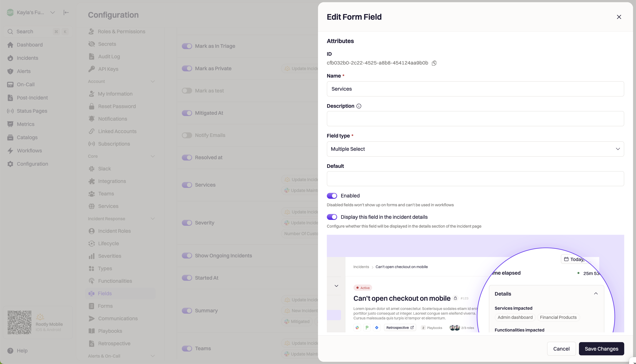Toggle the Severity field switch
This screenshot has width=636, height=364.
click(x=187, y=223)
